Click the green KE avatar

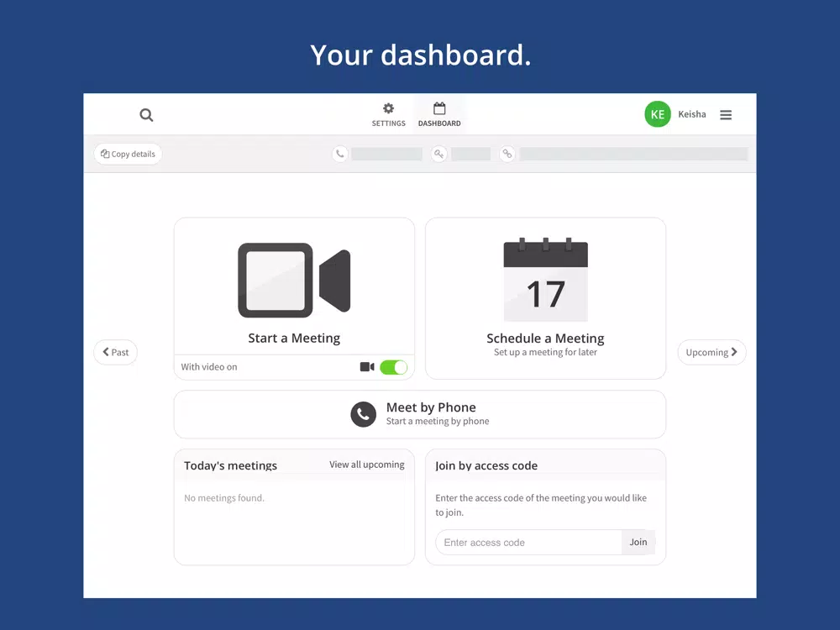click(658, 114)
